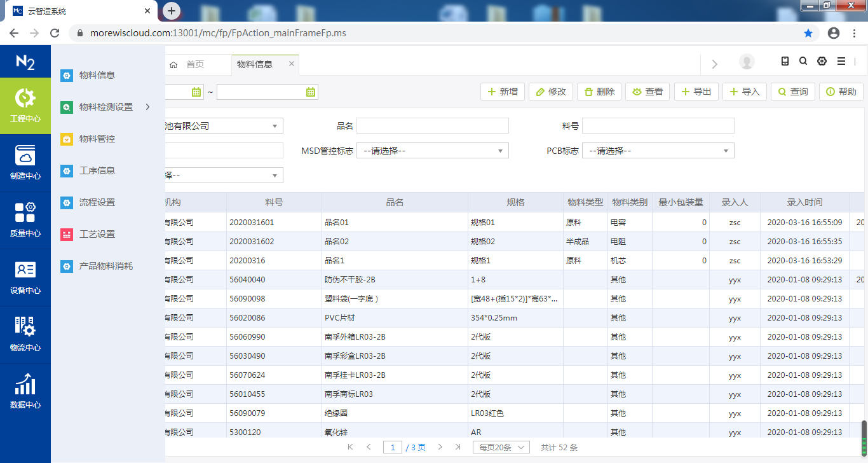The height and width of the screenshot is (463, 868).
Task: Open the 制造中心 section in the sidebar
Action: coord(25,162)
